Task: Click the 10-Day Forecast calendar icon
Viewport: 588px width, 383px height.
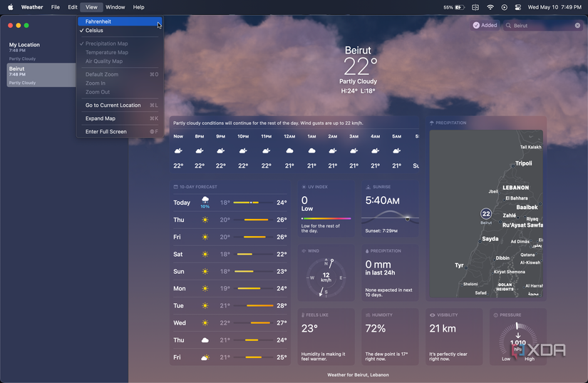Action: pyautogui.click(x=175, y=187)
